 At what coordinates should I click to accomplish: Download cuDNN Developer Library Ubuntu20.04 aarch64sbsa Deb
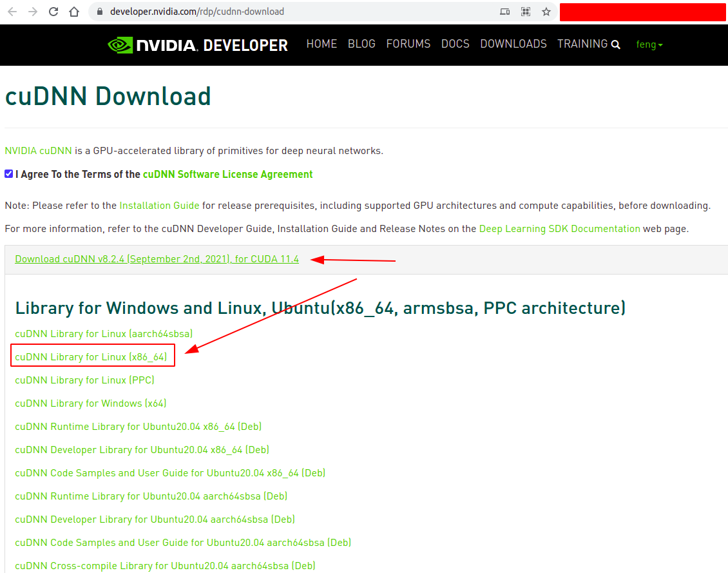coord(155,520)
